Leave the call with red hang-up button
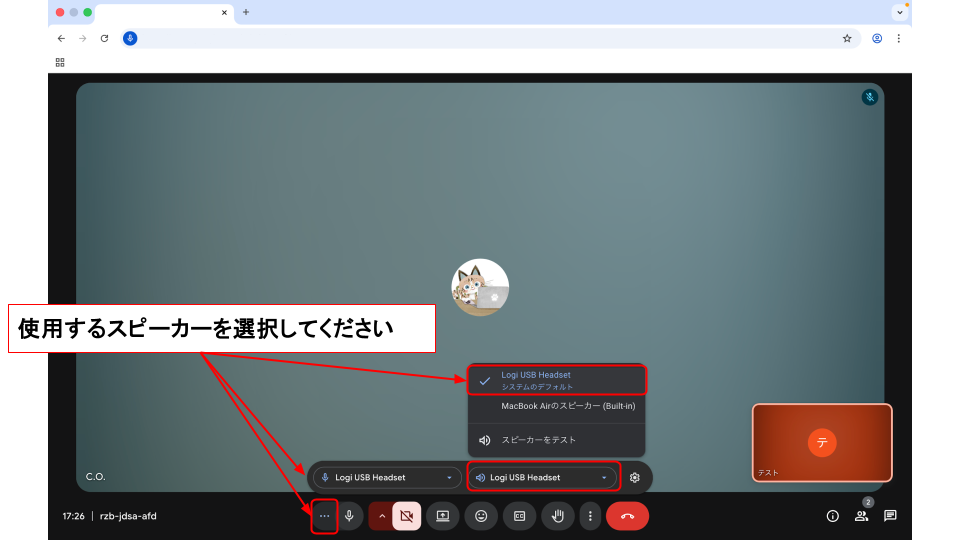960x540 pixels. (627, 516)
